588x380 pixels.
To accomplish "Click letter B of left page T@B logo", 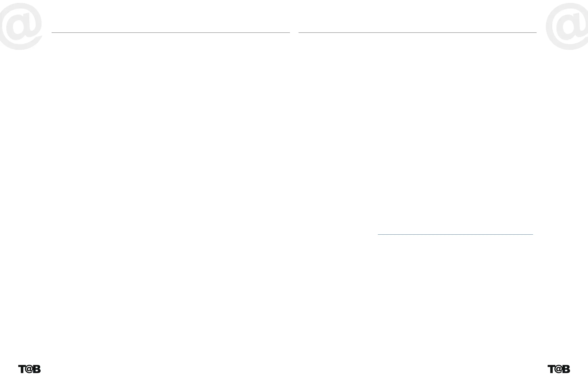I will point(37,369).
